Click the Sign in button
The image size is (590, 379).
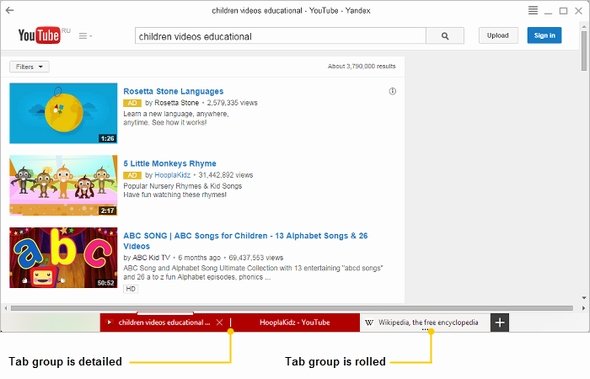(544, 35)
